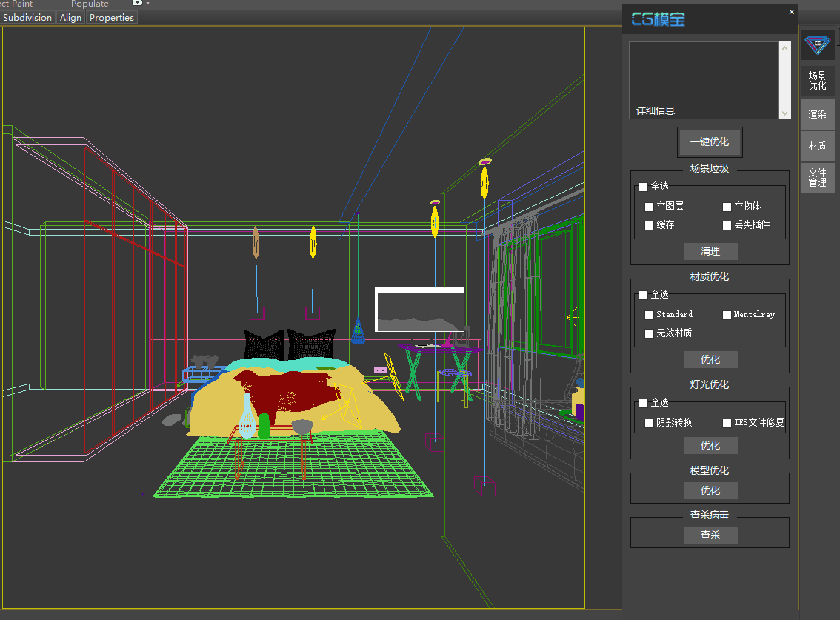Click the 查杀 virus scan button
This screenshot has width=840, height=620.
tap(710, 535)
